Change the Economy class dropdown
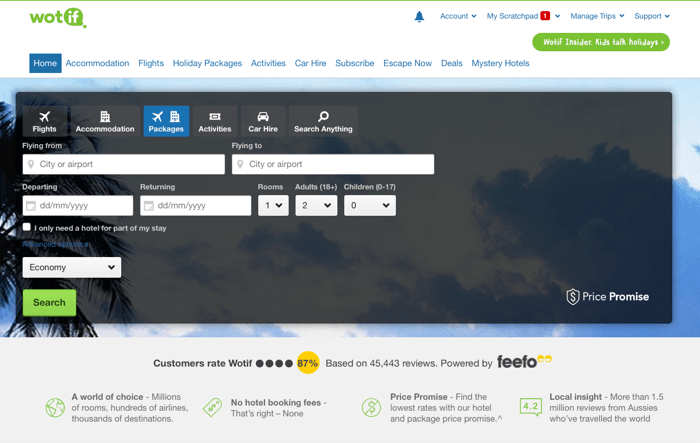The image size is (700, 443). click(72, 267)
